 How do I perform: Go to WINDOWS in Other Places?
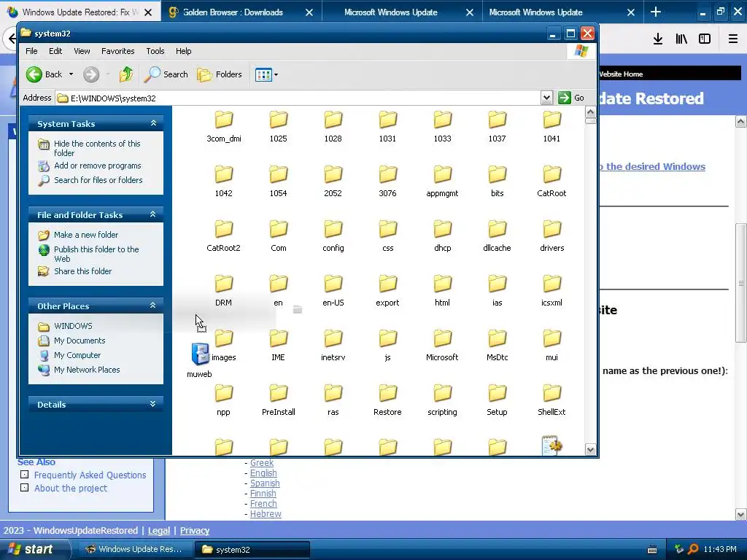click(x=73, y=326)
